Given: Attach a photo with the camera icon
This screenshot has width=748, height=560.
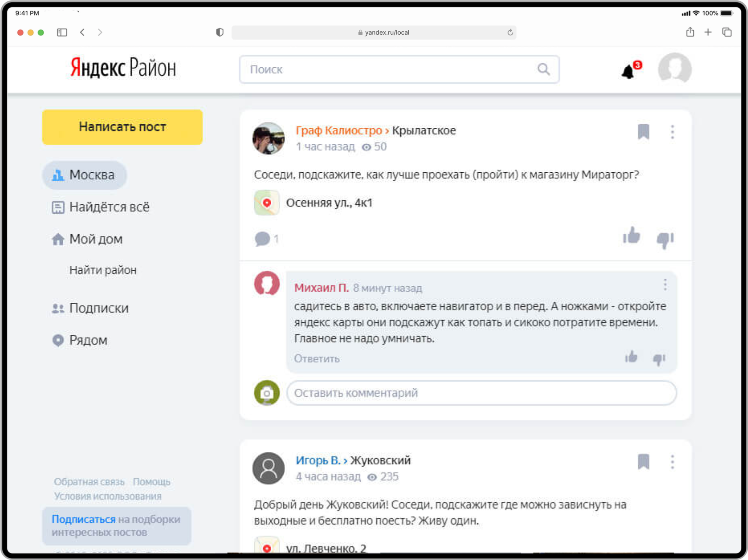Looking at the screenshot, I should click(267, 393).
